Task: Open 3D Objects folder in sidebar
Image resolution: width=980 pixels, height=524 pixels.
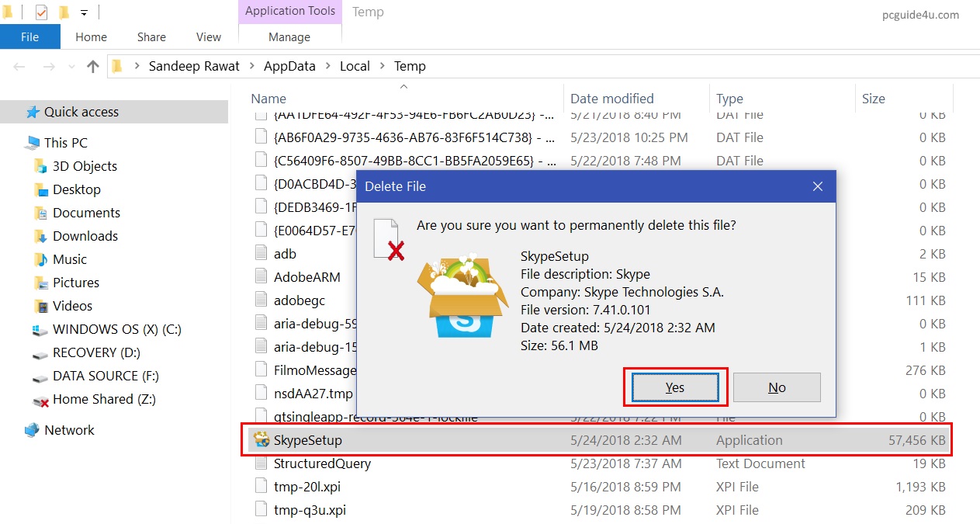Action: pos(84,166)
